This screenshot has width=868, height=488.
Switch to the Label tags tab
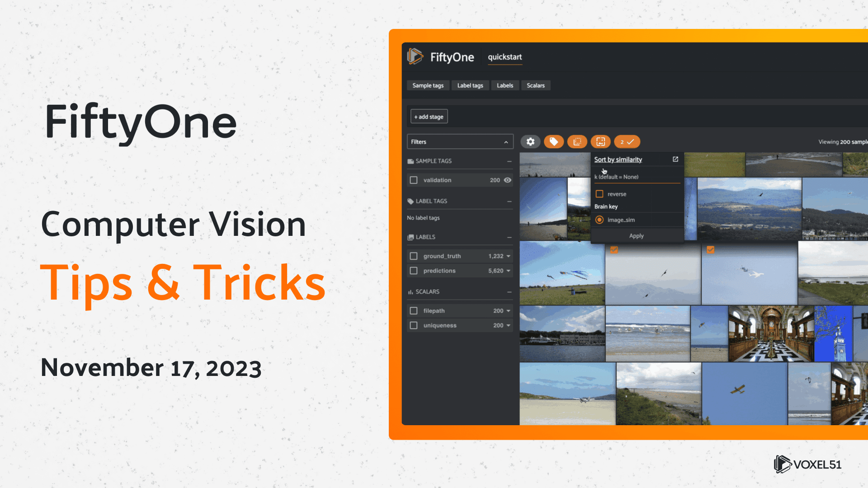pos(470,85)
